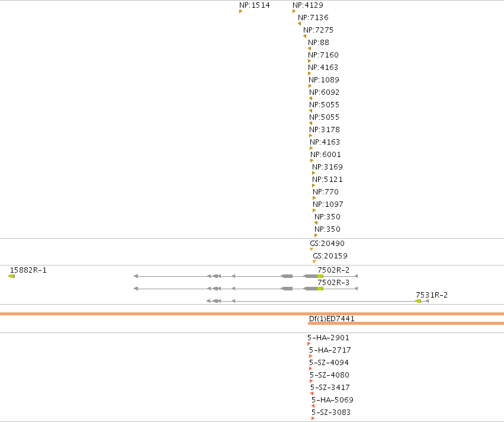This screenshot has width=504, height=422.
Task: Click the NP:88 triangle glyph
Action: coord(310,49)
